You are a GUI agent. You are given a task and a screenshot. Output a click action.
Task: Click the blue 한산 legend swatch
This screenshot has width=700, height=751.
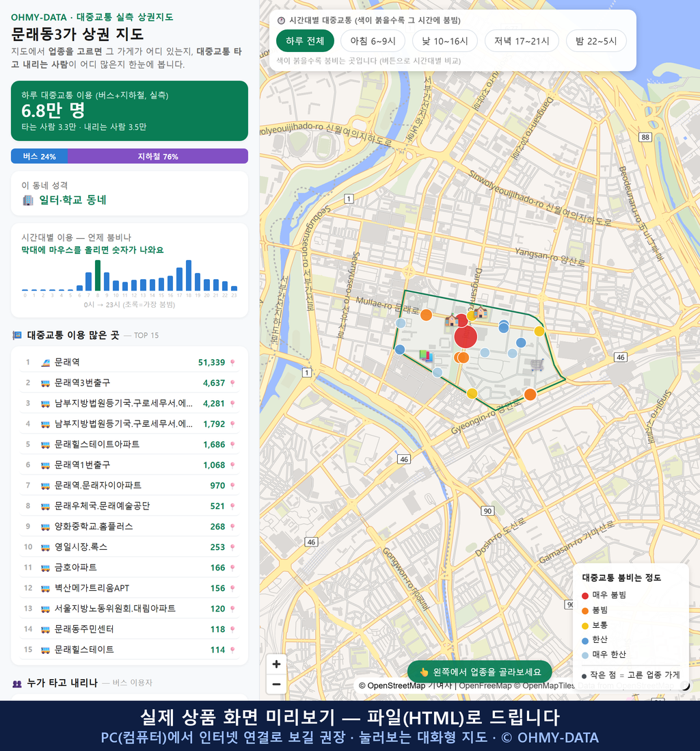(x=584, y=640)
